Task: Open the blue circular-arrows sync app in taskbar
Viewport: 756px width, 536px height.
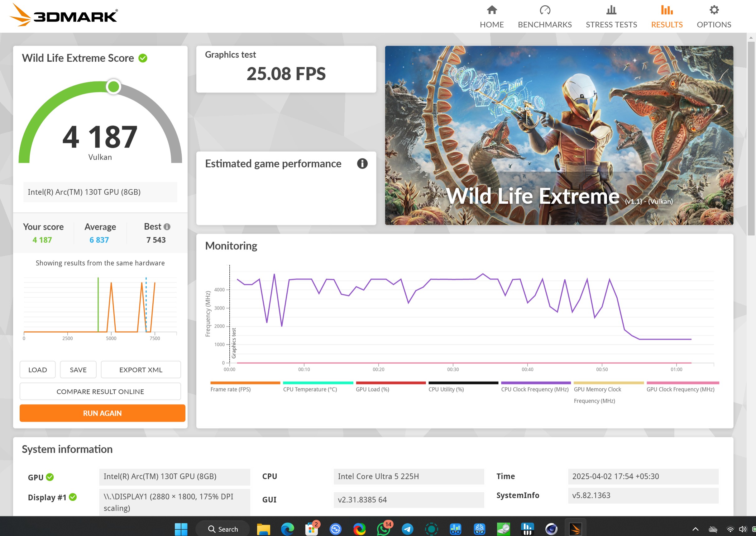Action: point(336,529)
